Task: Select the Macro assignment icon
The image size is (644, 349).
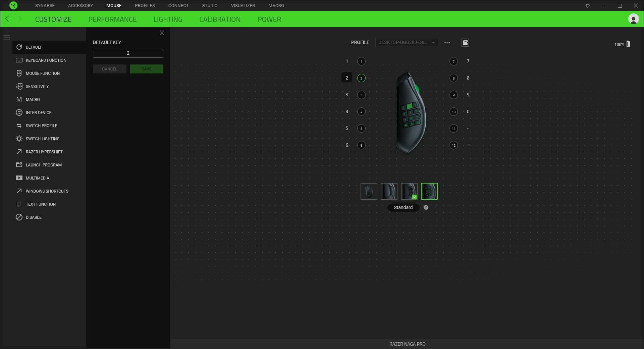Action: click(19, 99)
